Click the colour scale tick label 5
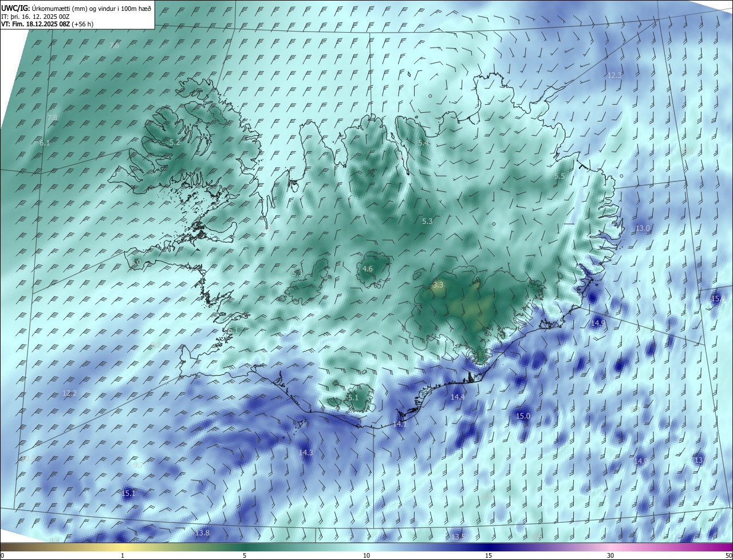Screen dimensions: 733x560 coord(245,555)
